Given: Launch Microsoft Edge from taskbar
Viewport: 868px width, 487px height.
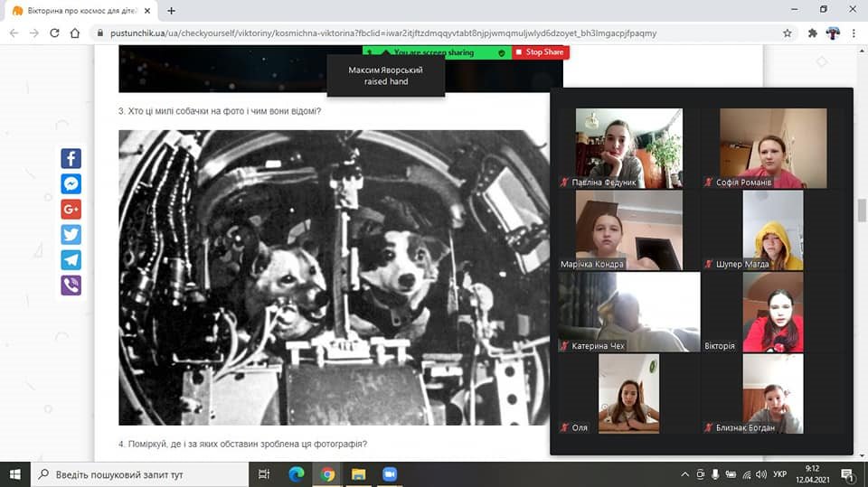Looking at the screenshot, I should [297, 474].
